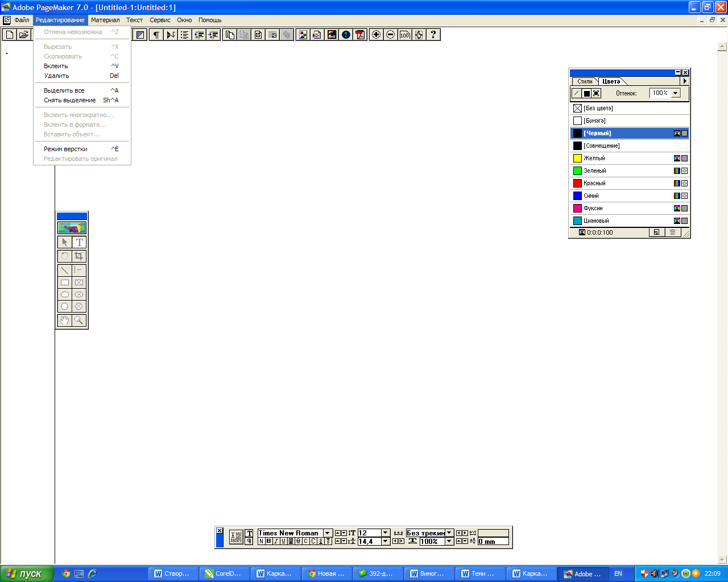Screen dimensions: 728x582
Task: Open the Текст menu
Action: [x=134, y=20]
